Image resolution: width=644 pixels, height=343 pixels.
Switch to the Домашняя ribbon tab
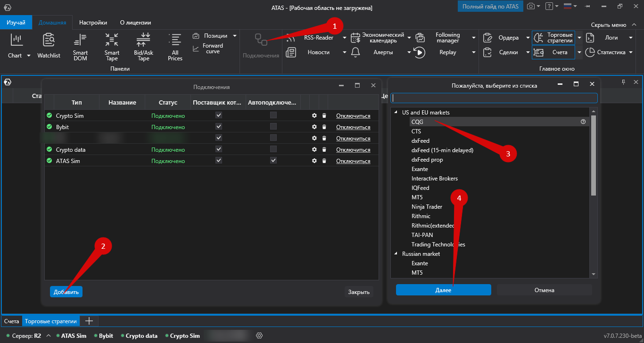tap(52, 22)
